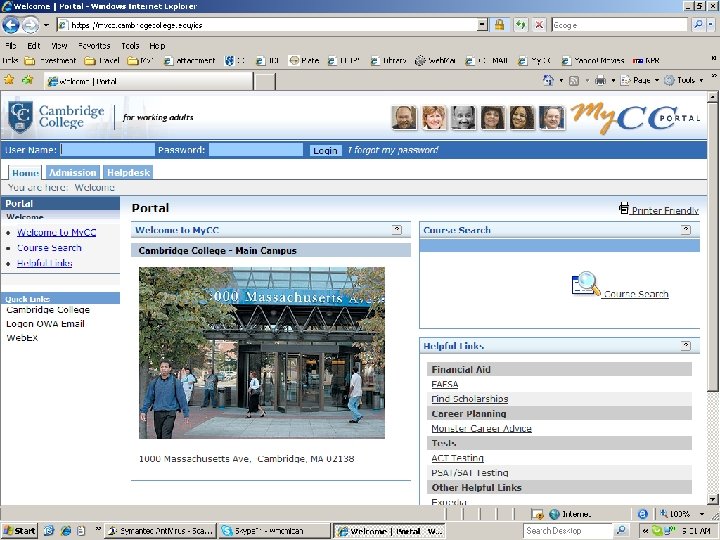Image resolution: width=720 pixels, height=540 pixels.
Task: Open the recent pages arrow beside Forward button
Action: click(x=46, y=25)
